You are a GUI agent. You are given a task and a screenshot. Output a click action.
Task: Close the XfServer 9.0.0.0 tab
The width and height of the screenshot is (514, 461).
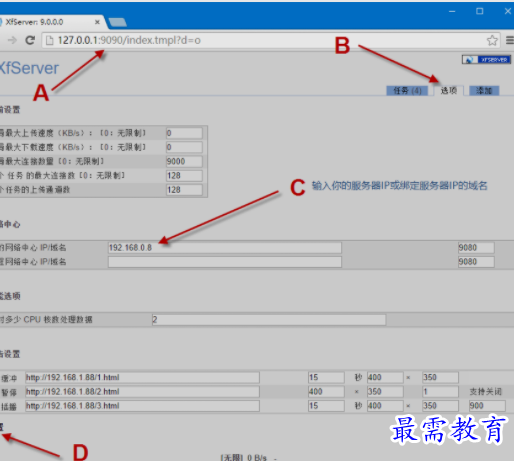97,22
